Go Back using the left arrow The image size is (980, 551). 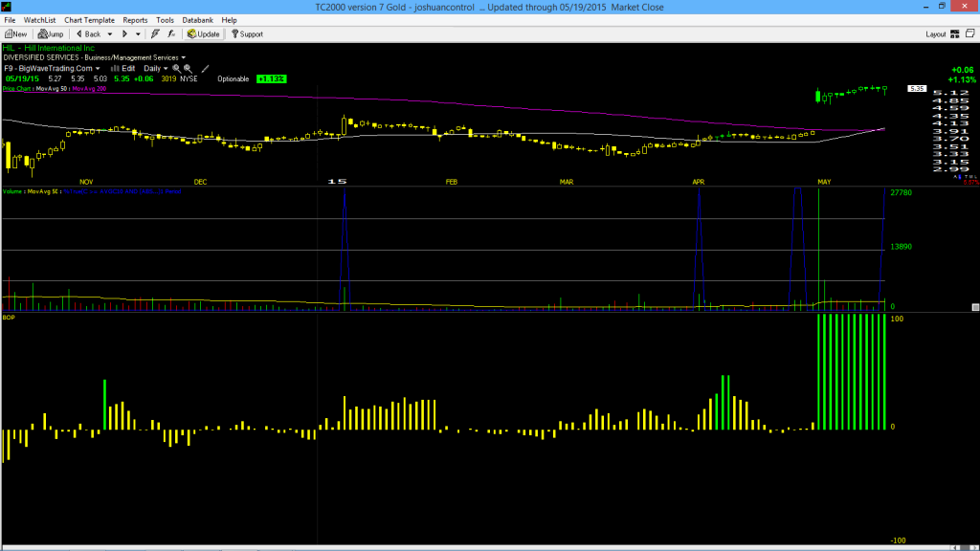[x=88, y=34]
